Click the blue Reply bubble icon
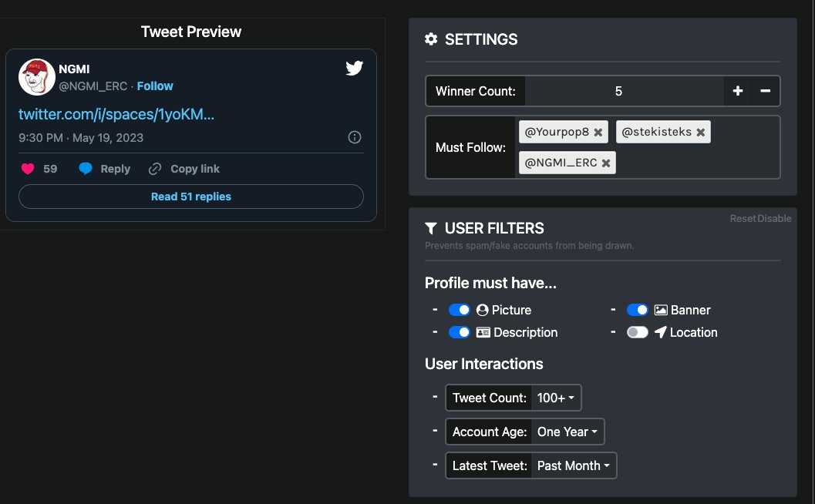Image resolution: width=815 pixels, height=504 pixels. [x=85, y=168]
